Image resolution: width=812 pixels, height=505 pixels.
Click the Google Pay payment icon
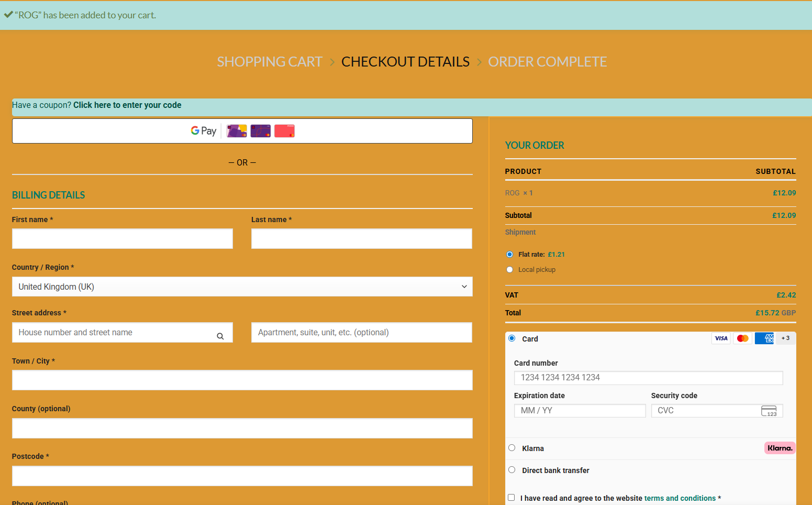pos(203,130)
